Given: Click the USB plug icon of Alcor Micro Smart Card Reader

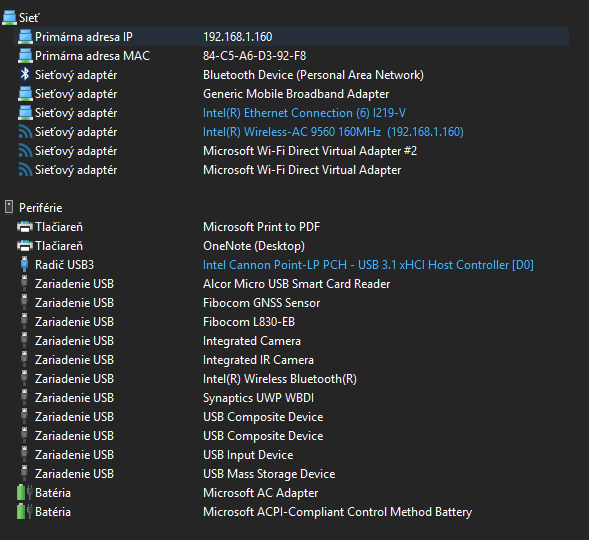Looking at the screenshot, I should tap(24, 284).
